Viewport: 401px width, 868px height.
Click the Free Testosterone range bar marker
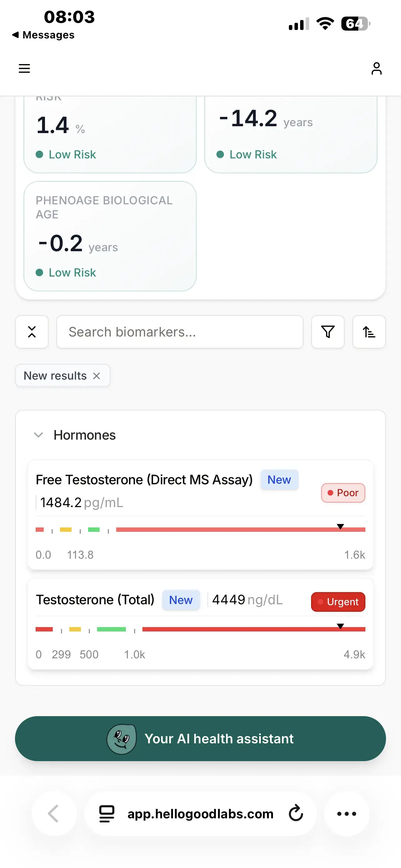[340, 527]
